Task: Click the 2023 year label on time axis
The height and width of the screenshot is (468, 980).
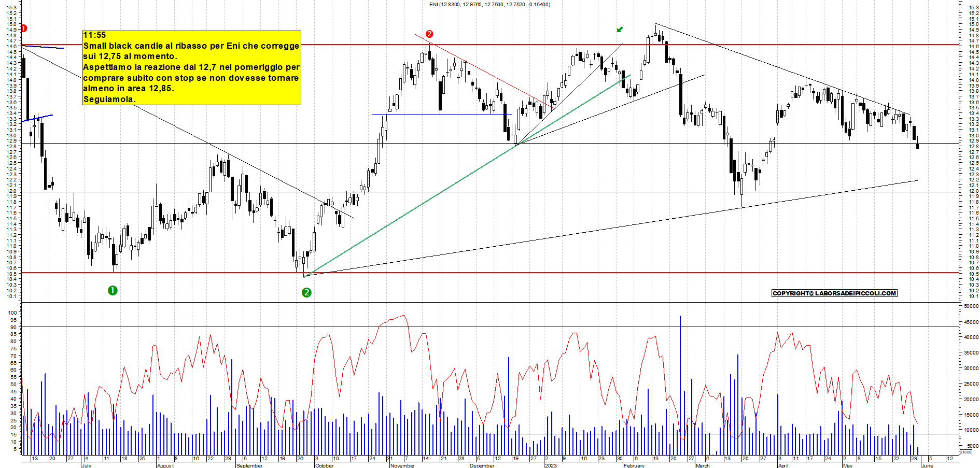Action: [551, 465]
